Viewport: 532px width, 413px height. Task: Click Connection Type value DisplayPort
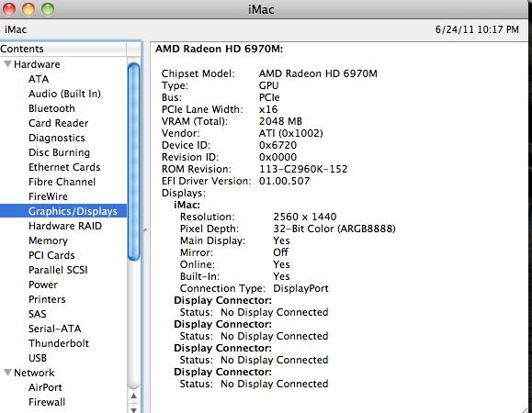[x=300, y=288]
